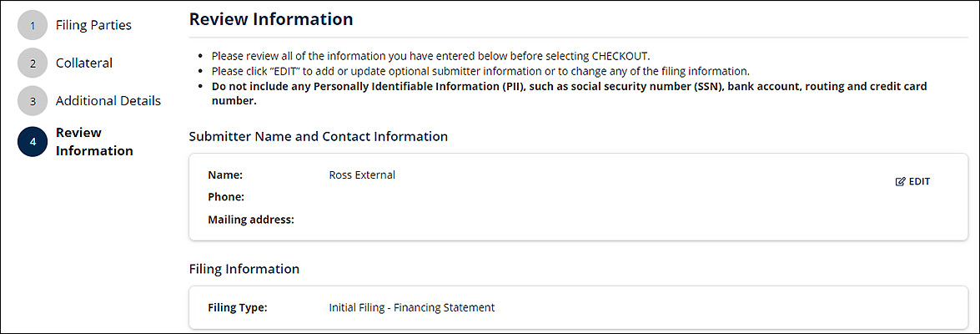
Task: Select the Initial Filing - Financing Statement text
Action: pos(412,308)
